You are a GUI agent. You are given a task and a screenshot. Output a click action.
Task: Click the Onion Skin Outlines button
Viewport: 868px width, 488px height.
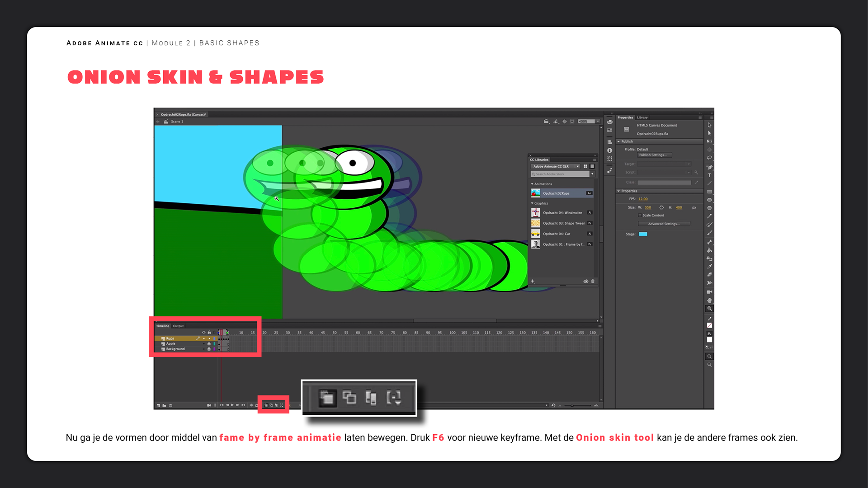[x=271, y=405]
